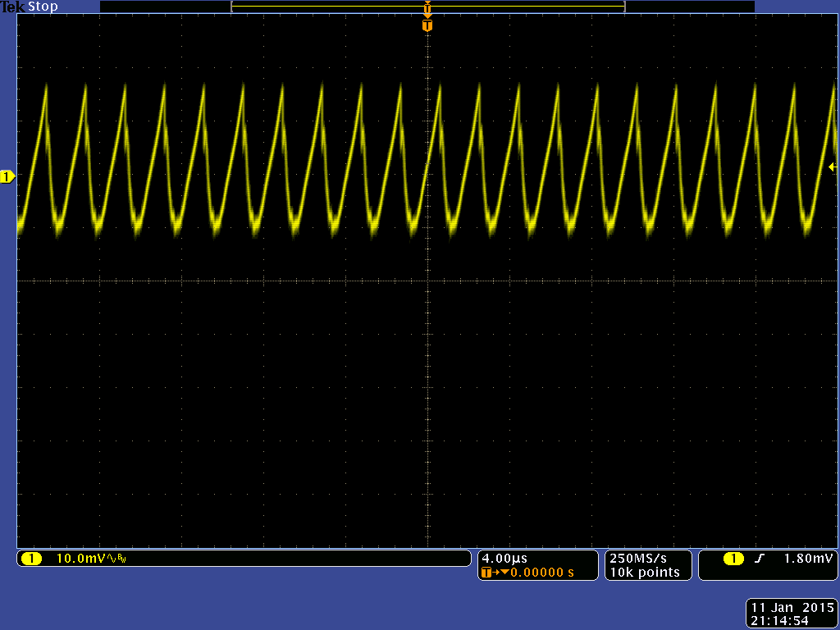The image size is (840, 630).
Task: Click the Stop acquisition status text
Action: click(x=43, y=7)
